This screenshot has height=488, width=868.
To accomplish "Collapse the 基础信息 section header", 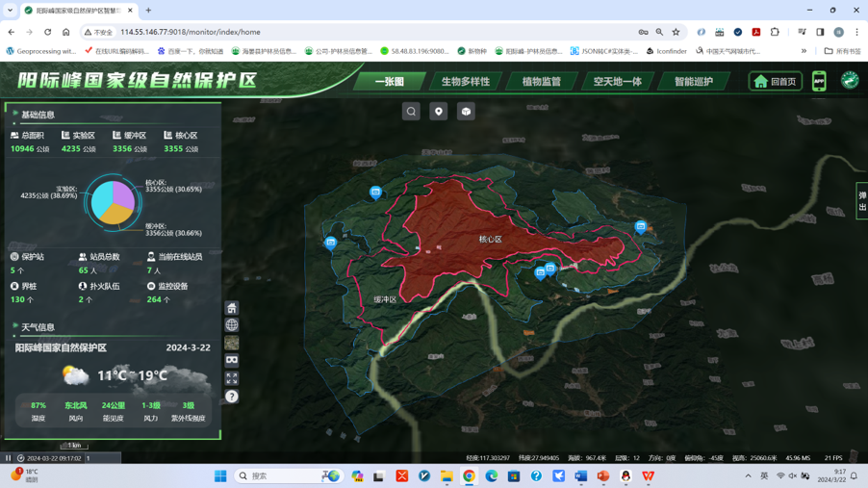I will tap(38, 115).
